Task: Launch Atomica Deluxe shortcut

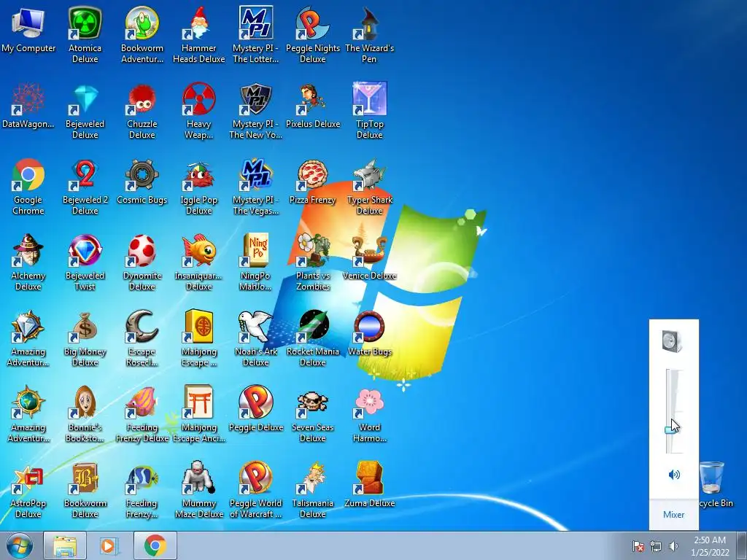Action: (85, 35)
